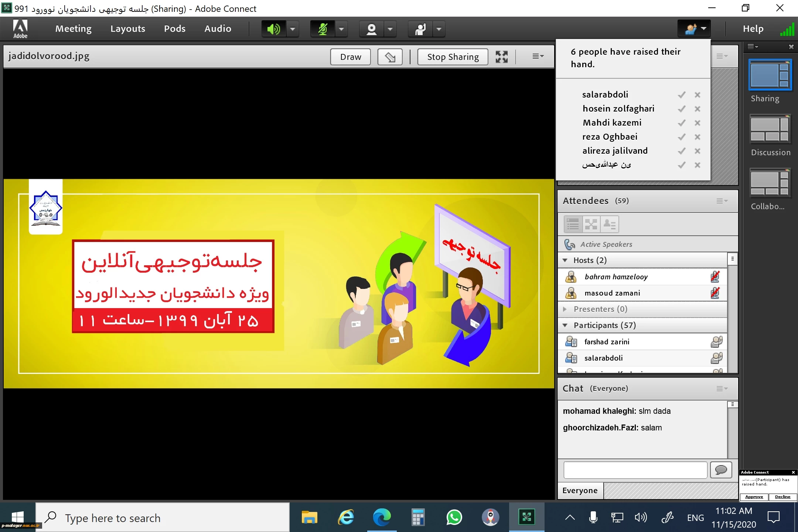The image size is (798, 532).
Task: Open the Help menu
Action: (x=753, y=28)
